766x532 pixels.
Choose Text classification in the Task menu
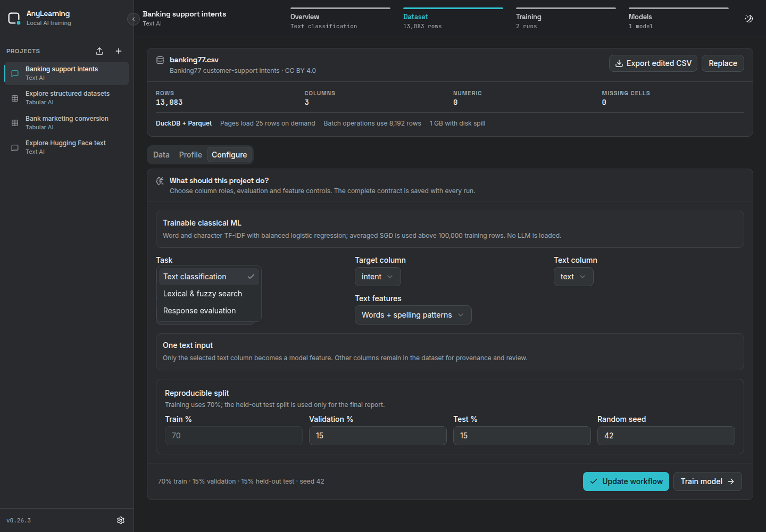coord(209,277)
